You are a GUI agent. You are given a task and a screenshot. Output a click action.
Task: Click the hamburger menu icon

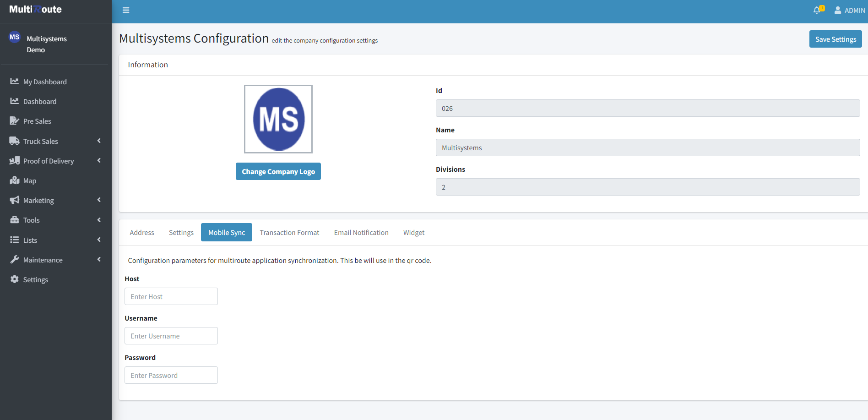[x=126, y=10]
